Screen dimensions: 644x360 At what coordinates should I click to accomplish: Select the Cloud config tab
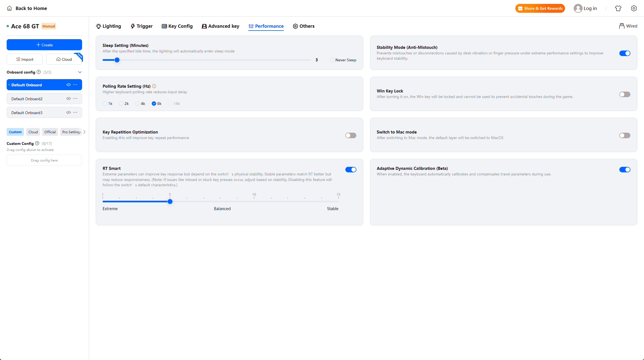click(33, 132)
